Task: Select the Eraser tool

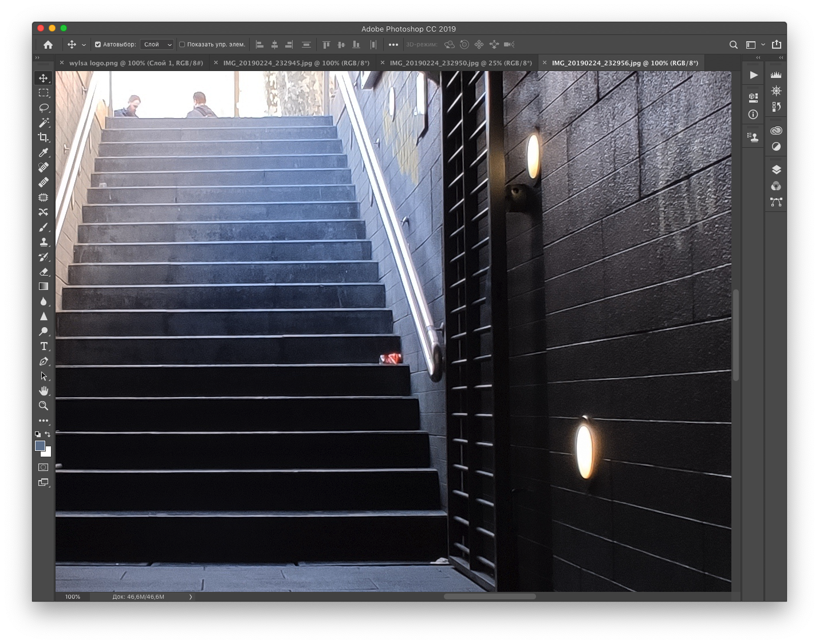Action: coord(44,272)
